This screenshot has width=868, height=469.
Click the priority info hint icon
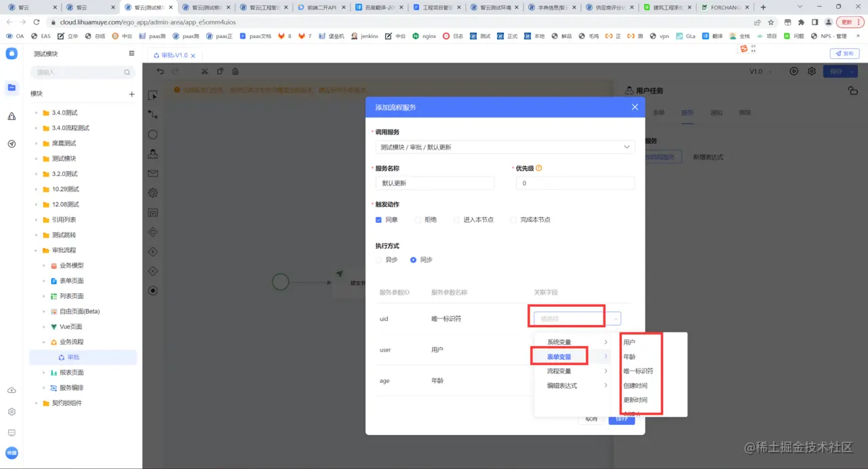point(539,168)
